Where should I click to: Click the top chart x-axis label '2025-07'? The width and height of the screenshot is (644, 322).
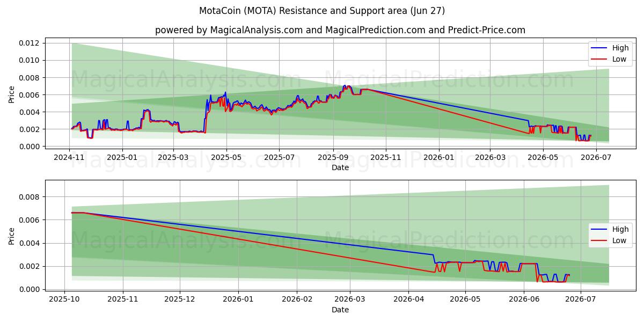tap(279, 157)
